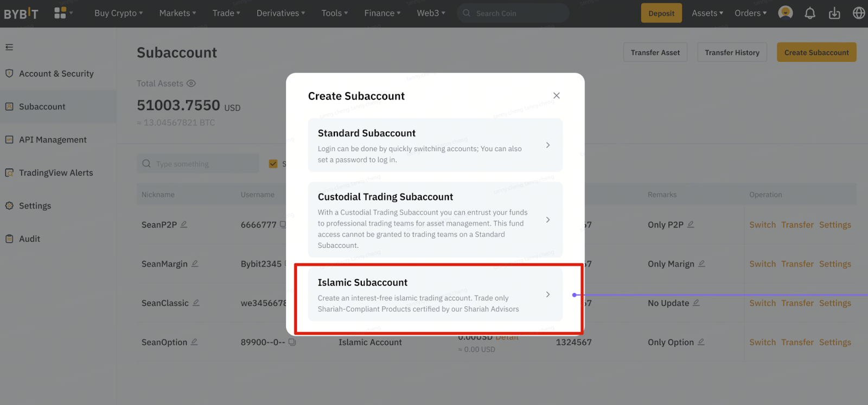
Task: Expand the Buy Crypto dropdown
Action: tap(118, 13)
